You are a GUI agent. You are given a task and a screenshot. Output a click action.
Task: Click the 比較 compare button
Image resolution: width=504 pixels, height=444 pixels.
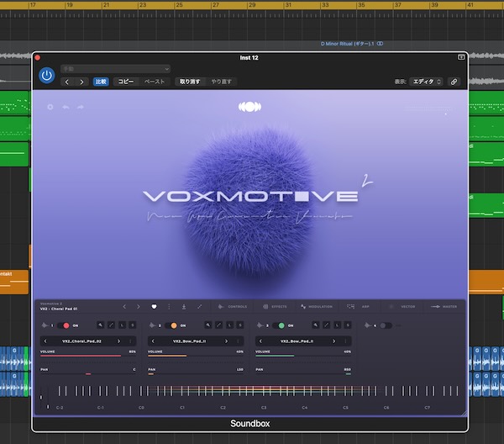click(101, 82)
